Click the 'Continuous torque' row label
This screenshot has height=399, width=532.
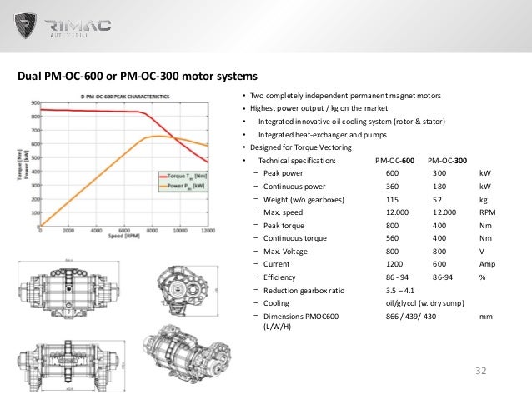pyautogui.click(x=295, y=238)
